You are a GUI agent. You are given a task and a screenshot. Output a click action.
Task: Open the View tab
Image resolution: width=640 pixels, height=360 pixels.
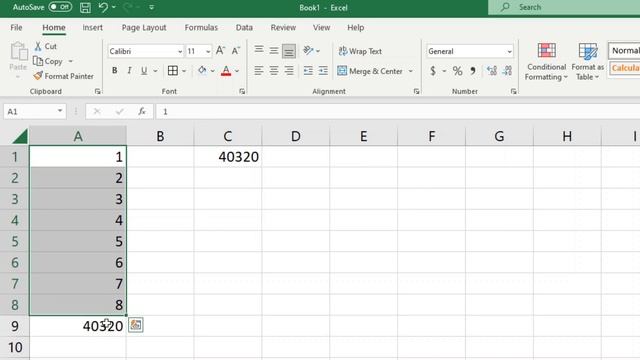pyautogui.click(x=322, y=27)
